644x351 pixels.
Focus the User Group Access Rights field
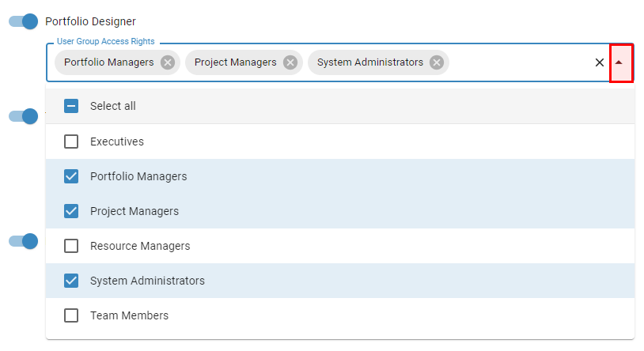pos(517,62)
